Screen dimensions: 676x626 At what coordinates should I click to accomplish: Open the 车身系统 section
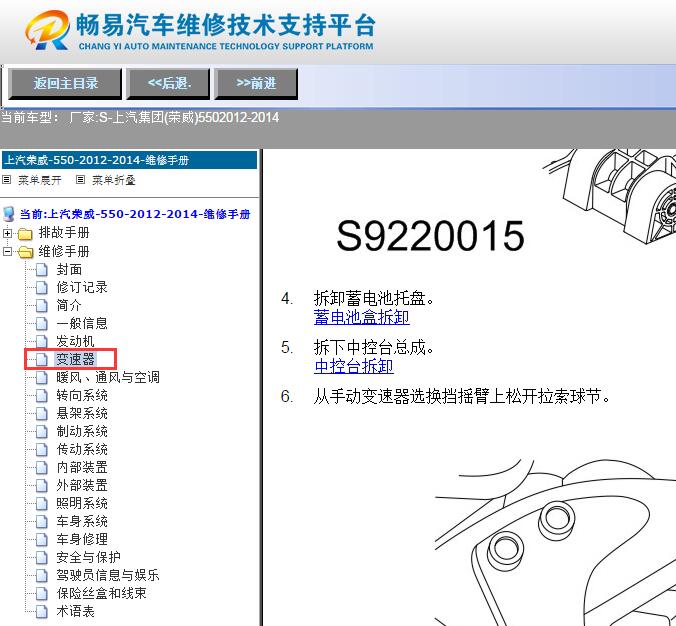[82, 521]
